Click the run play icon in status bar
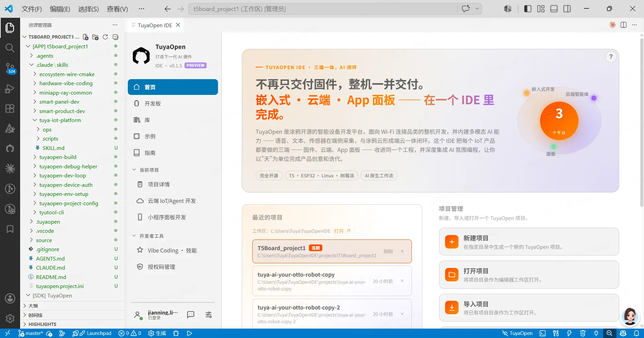Screen dimensions: 644x338 tap(190, 333)
